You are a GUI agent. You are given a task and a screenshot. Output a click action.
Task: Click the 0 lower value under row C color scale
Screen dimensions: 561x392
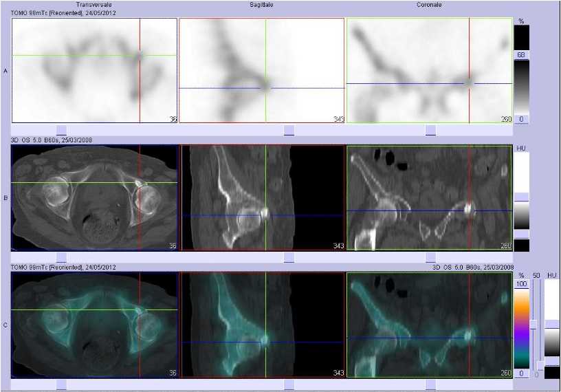coord(521,373)
